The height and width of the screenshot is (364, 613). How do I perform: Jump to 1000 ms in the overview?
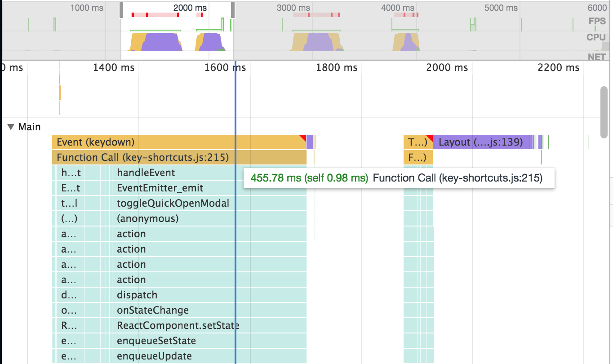coord(87,8)
